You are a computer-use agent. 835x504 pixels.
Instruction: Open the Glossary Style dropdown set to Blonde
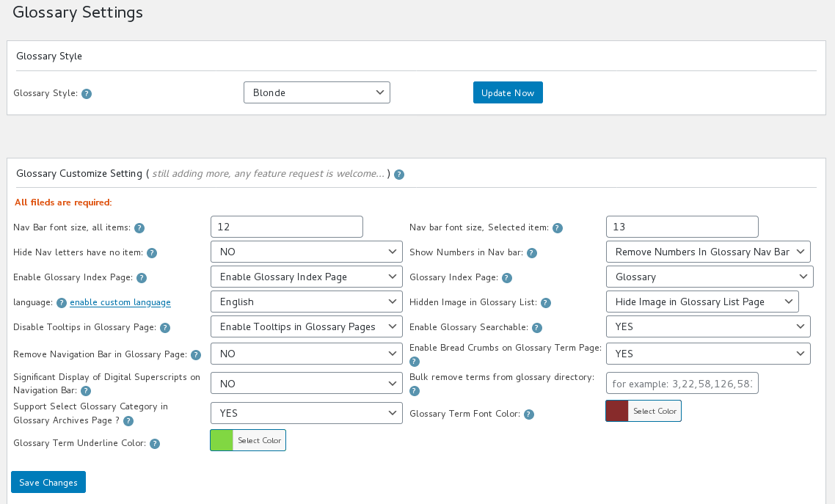(316, 92)
